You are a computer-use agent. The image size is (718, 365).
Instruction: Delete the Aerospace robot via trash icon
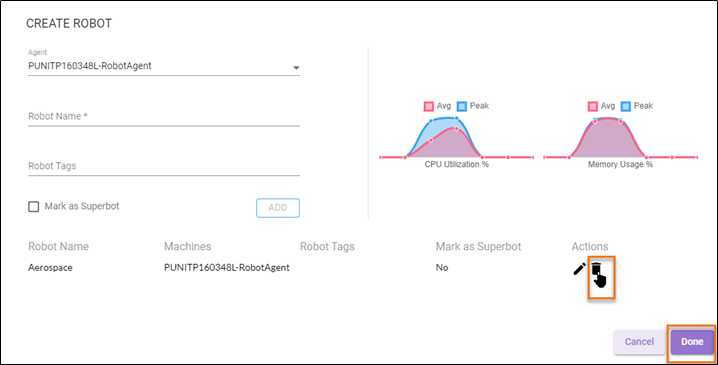[595, 268]
